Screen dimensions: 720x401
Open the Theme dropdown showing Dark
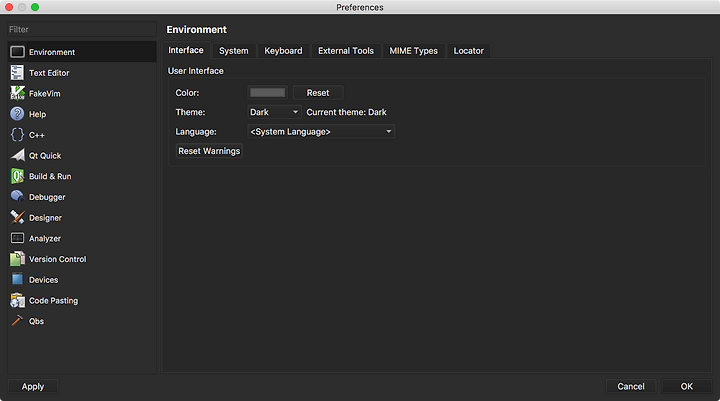tap(274, 112)
